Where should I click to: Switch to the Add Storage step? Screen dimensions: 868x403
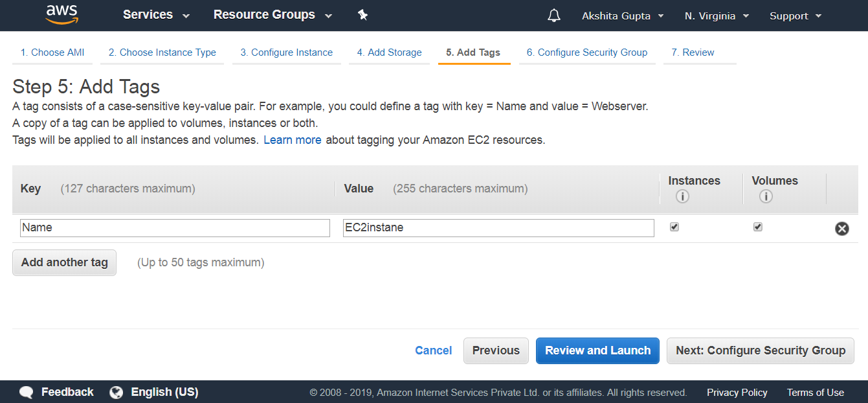[389, 52]
